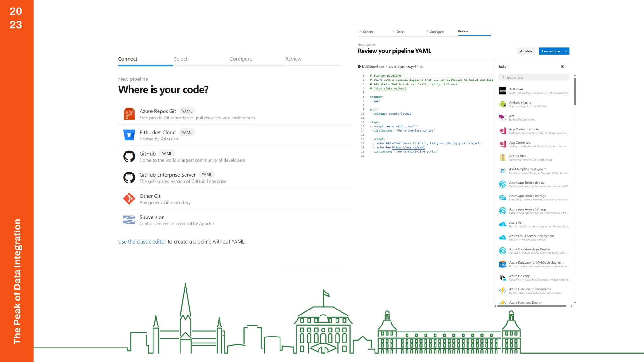Click the Variables button

[526, 51]
